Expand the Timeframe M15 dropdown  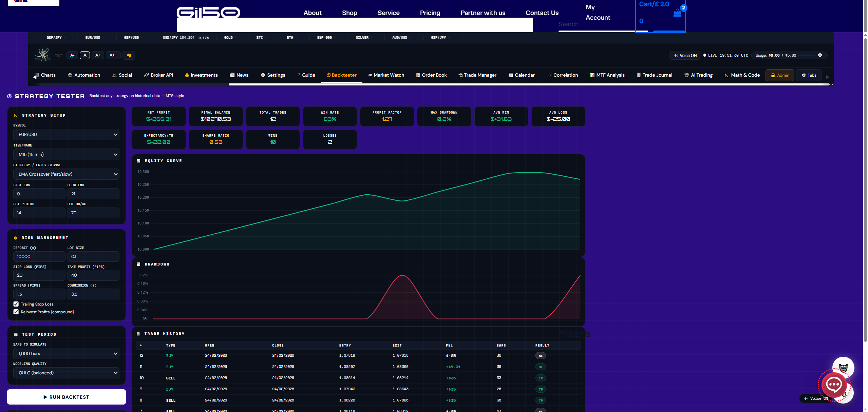pos(66,154)
